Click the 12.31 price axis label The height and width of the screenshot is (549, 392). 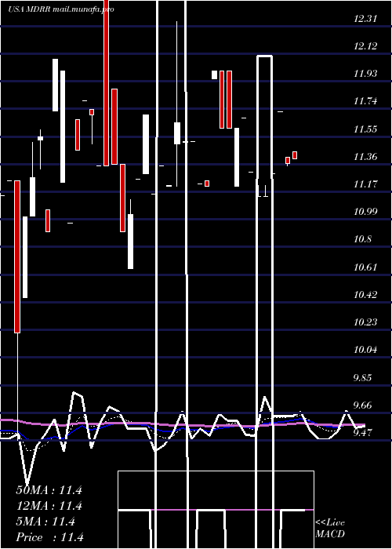coord(365,19)
